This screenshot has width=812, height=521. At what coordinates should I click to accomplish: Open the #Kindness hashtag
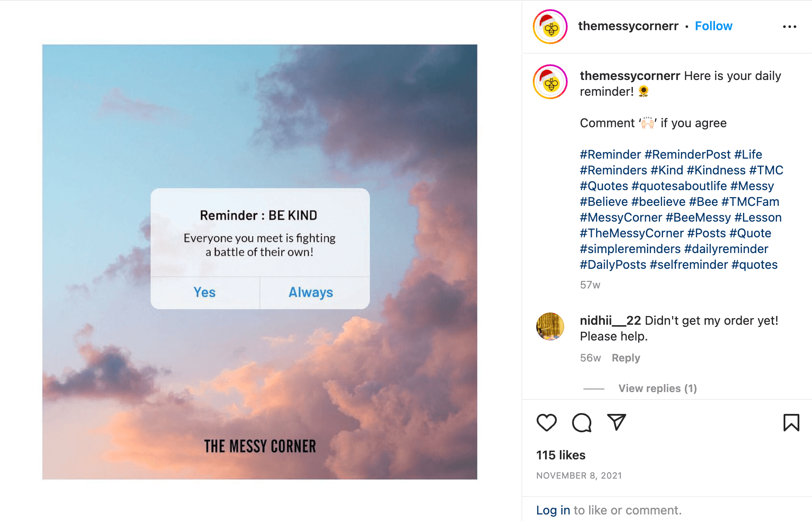click(716, 170)
